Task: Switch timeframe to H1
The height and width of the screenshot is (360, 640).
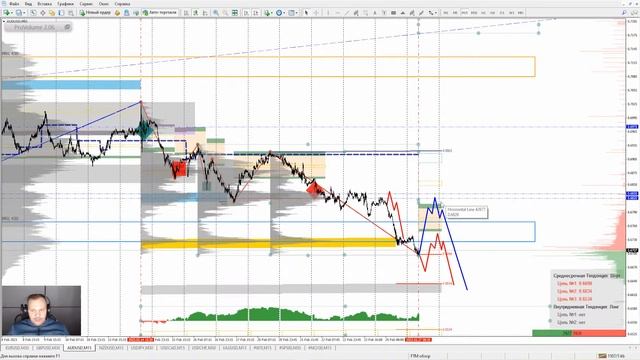Action: coord(483,13)
